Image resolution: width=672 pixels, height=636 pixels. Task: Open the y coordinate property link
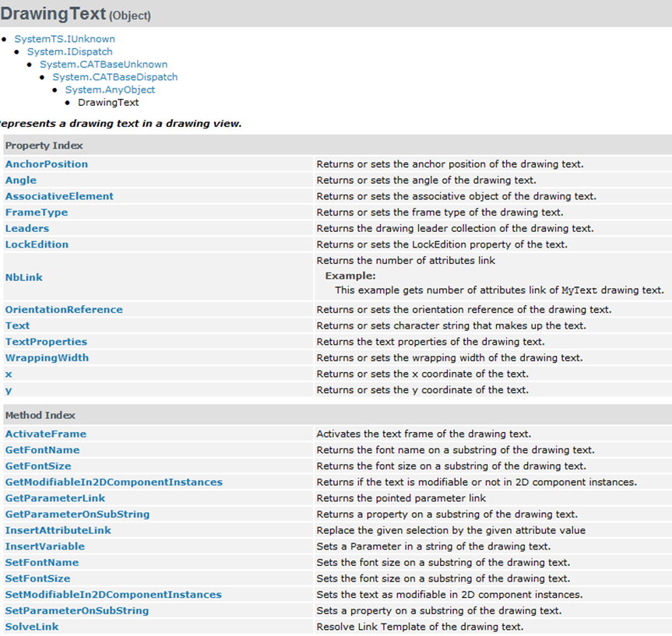click(9, 391)
